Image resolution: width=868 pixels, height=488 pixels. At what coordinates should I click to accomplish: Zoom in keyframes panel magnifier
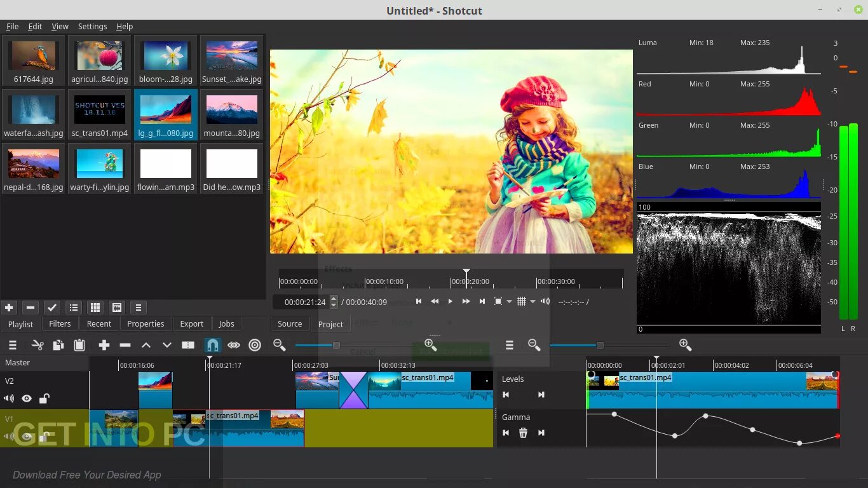click(685, 344)
